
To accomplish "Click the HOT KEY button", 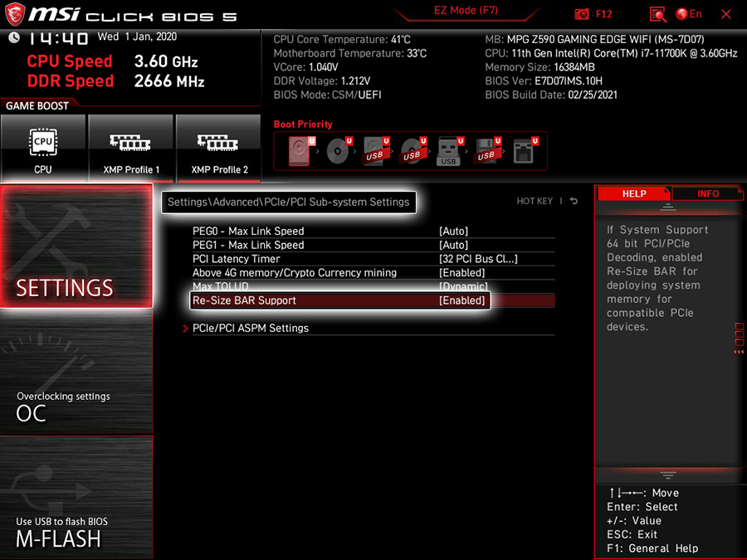I will click(535, 202).
